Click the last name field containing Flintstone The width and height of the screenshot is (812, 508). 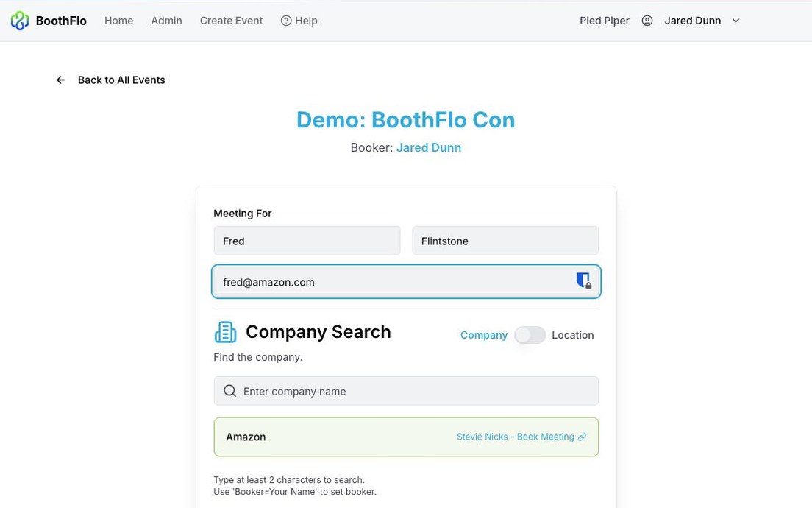click(x=505, y=241)
